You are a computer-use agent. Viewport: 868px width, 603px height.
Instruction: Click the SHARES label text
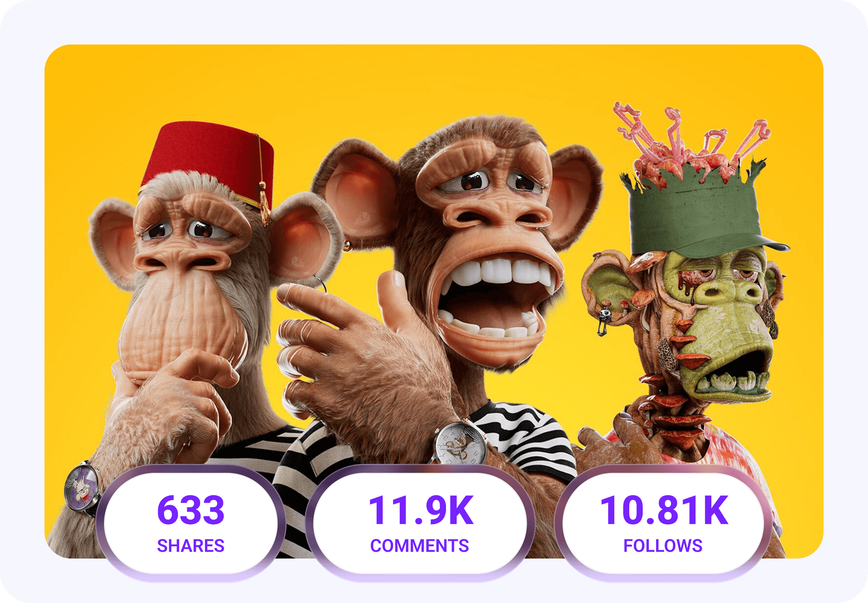[191, 546]
